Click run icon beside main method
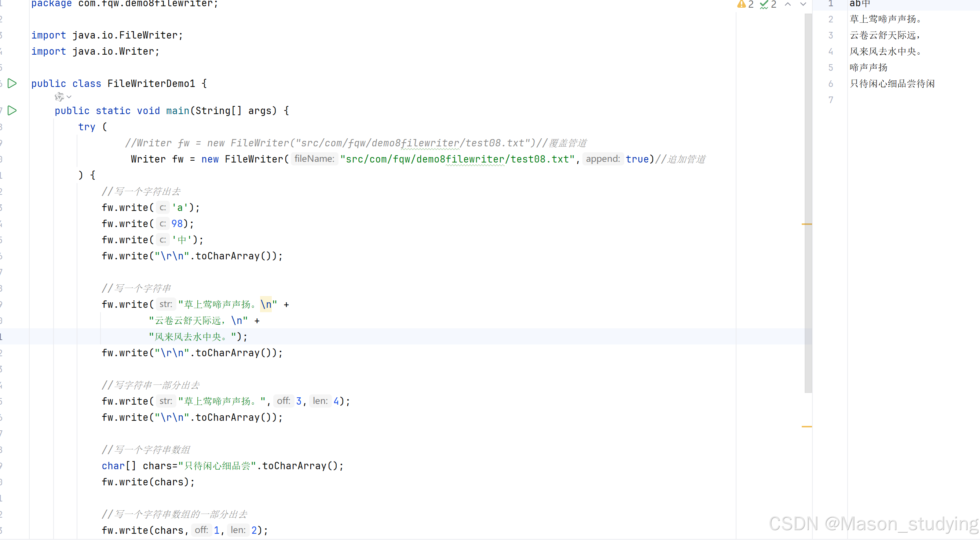 [x=12, y=111]
